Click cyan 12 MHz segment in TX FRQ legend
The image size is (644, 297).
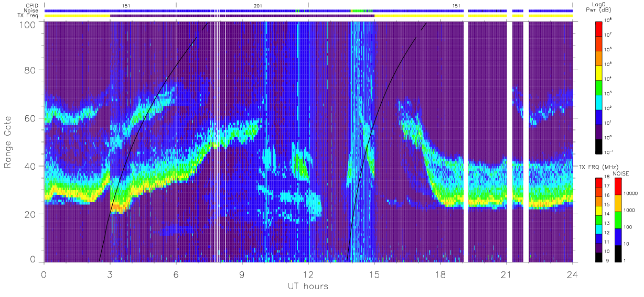(x=599, y=229)
